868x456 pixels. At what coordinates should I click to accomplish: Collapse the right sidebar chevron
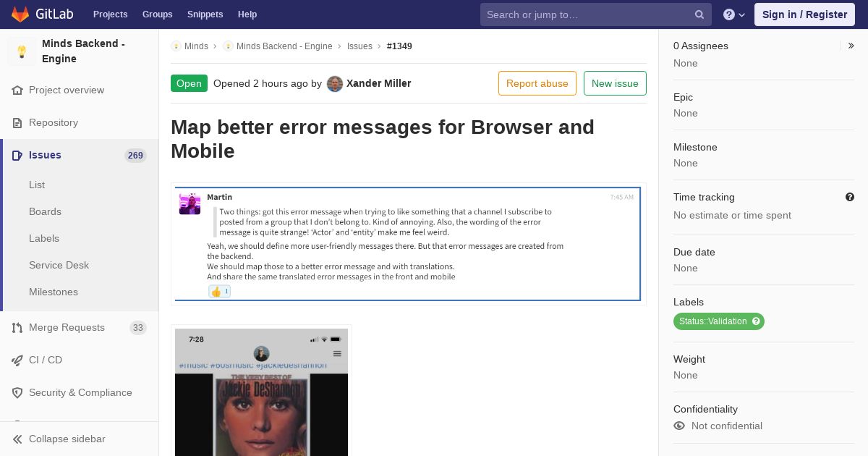coord(851,46)
